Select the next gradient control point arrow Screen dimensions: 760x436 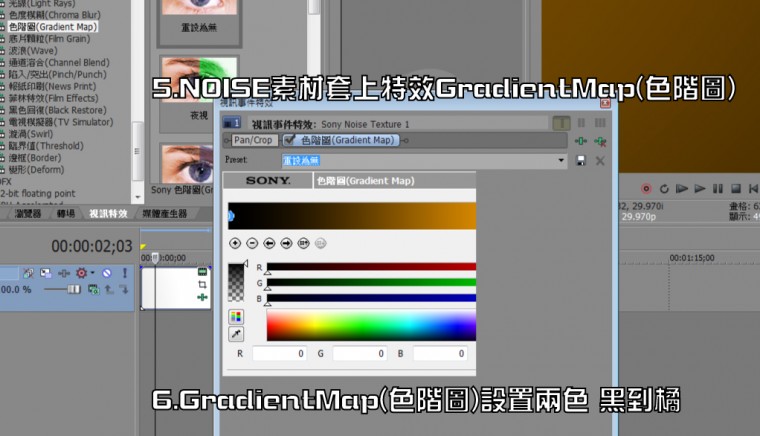(x=286, y=243)
